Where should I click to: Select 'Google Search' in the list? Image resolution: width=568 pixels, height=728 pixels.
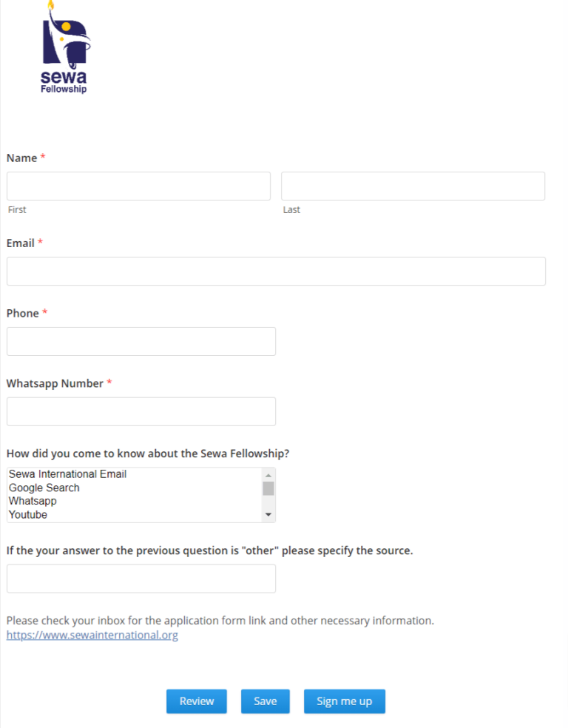point(44,488)
